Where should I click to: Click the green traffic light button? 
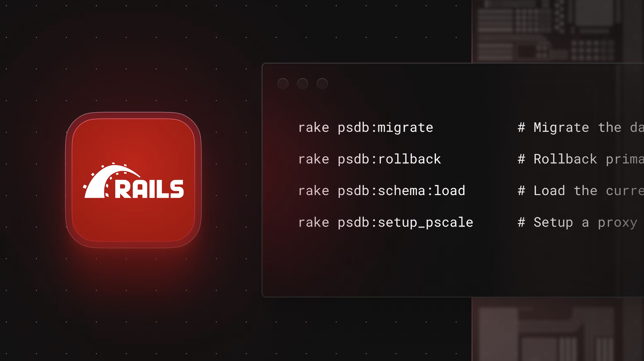coord(323,83)
